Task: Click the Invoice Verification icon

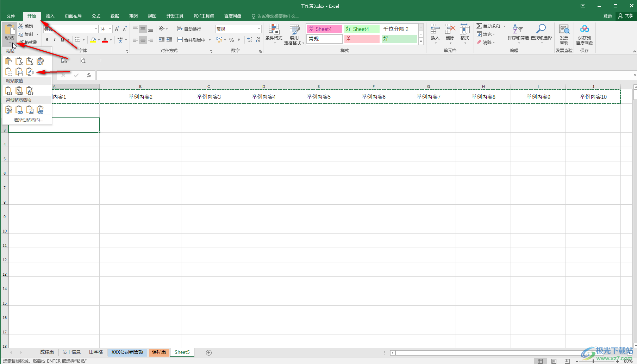Action: coord(564,34)
